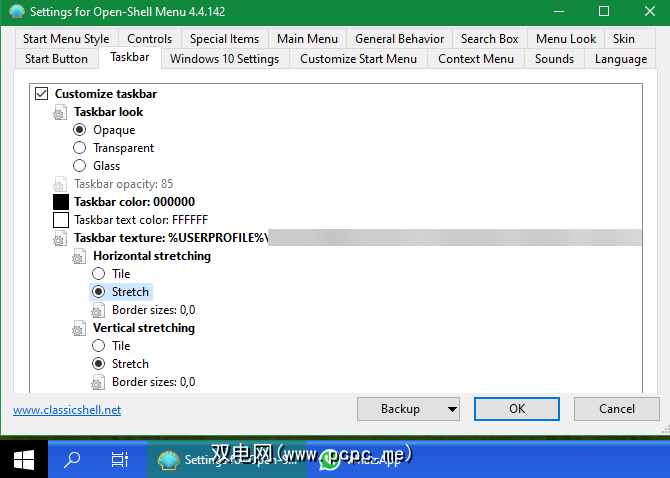The width and height of the screenshot is (670, 478).
Task: Click the black Taskbar color swatch
Action: click(x=61, y=202)
